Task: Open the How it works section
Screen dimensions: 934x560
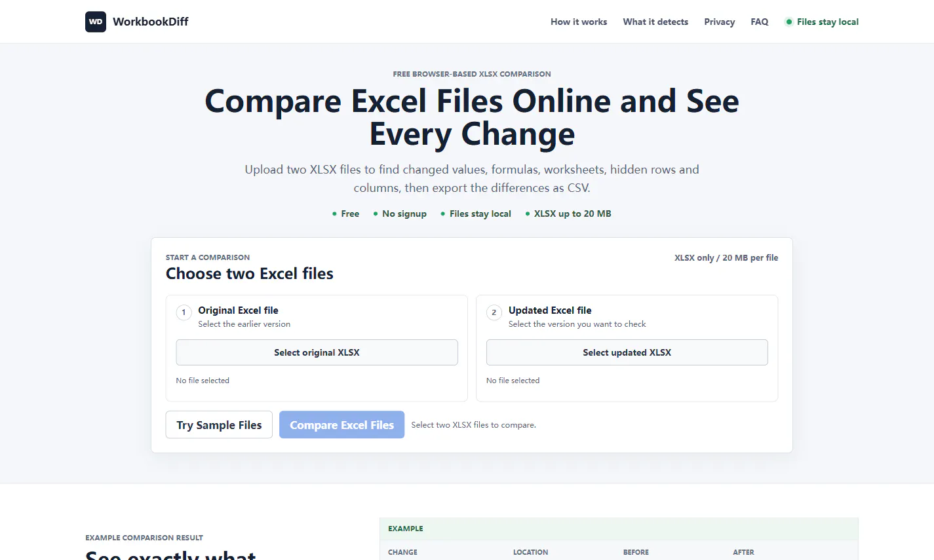Action: [x=579, y=22]
